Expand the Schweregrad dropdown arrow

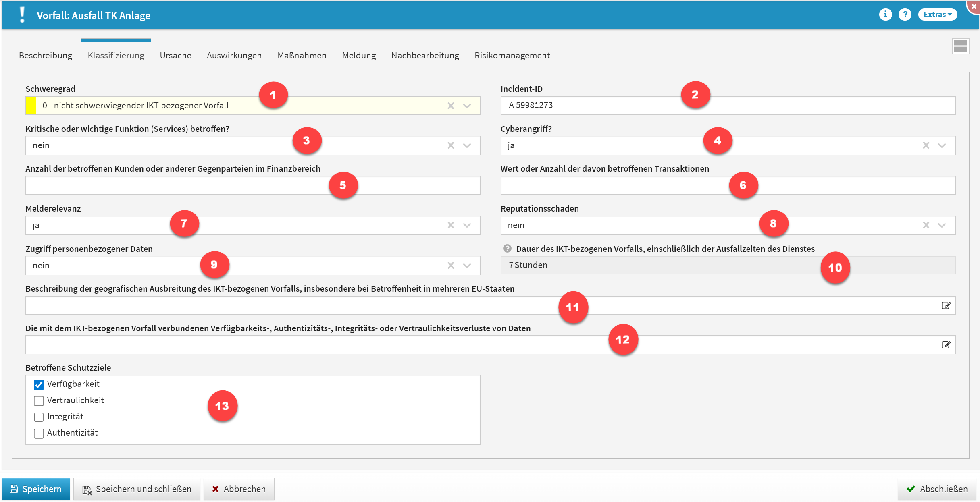click(x=467, y=106)
